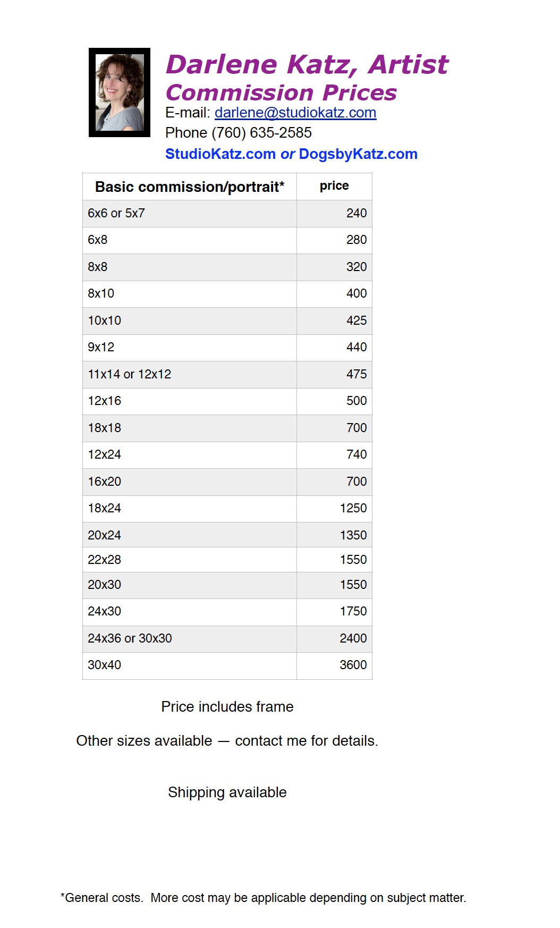Screen dimensions: 560x928
Task: Click the 425 price cell
Action: click(x=357, y=320)
